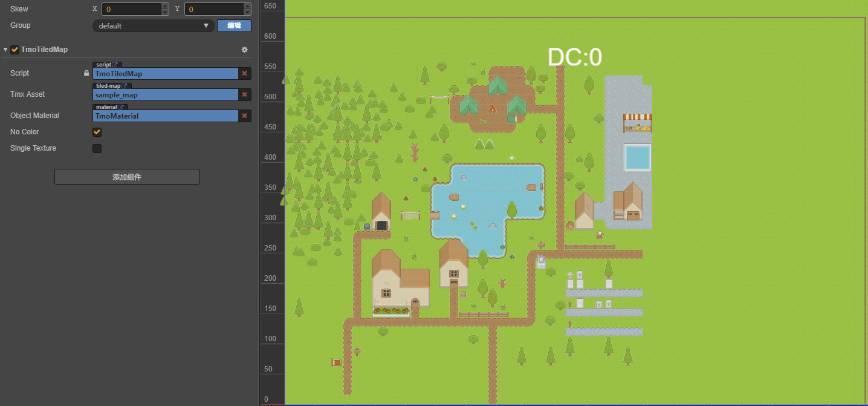
Task: Click the tiled-map link icon above sample_map
Action: tap(125, 86)
